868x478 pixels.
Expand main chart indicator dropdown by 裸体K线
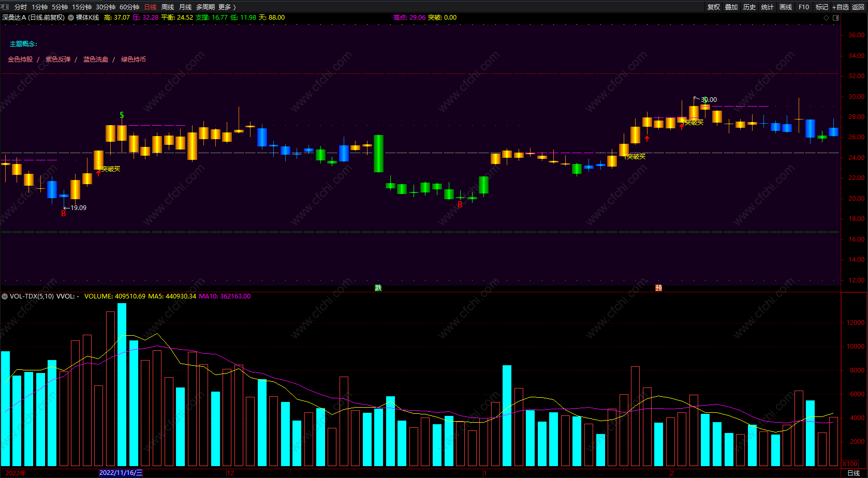coord(71,18)
